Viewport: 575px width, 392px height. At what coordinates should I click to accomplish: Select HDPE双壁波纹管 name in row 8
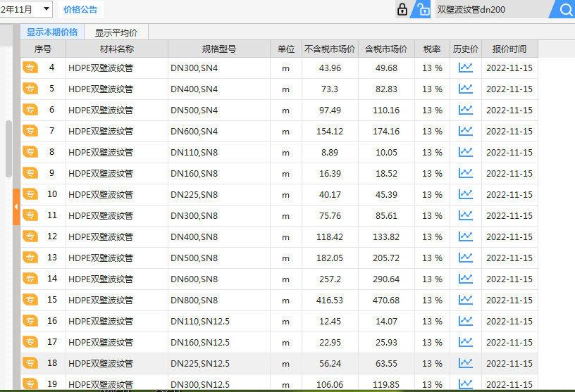pos(101,153)
